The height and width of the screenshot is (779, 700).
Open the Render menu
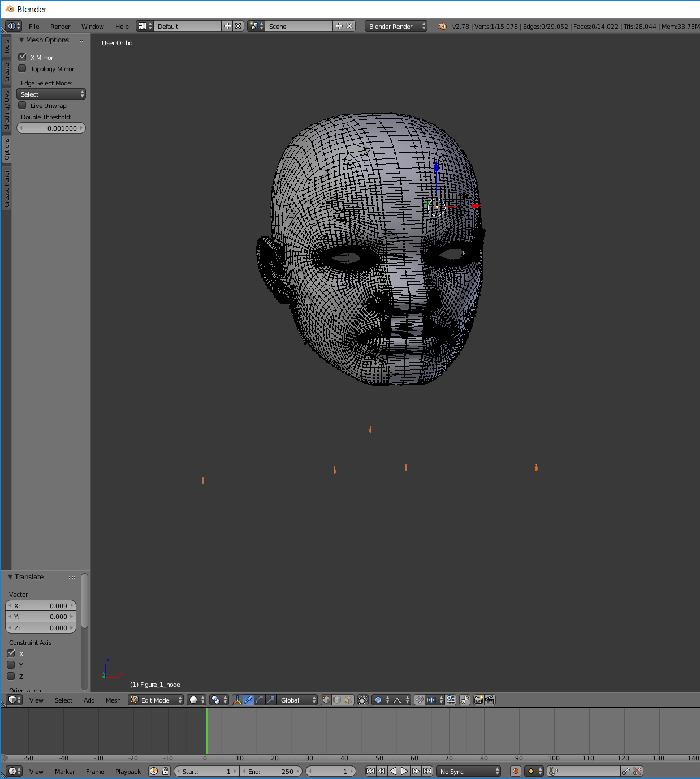pyautogui.click(x=60, y=26)
